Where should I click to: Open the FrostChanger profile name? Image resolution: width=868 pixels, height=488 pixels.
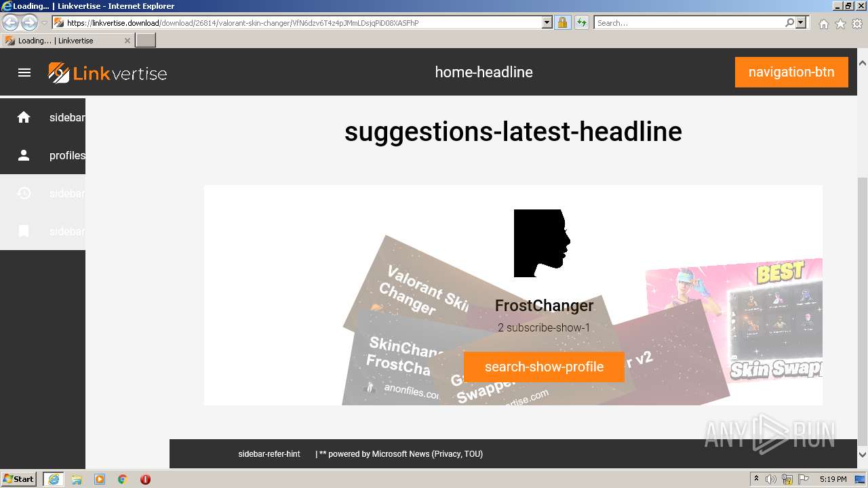pyautogui.click(x=544, y=306)
